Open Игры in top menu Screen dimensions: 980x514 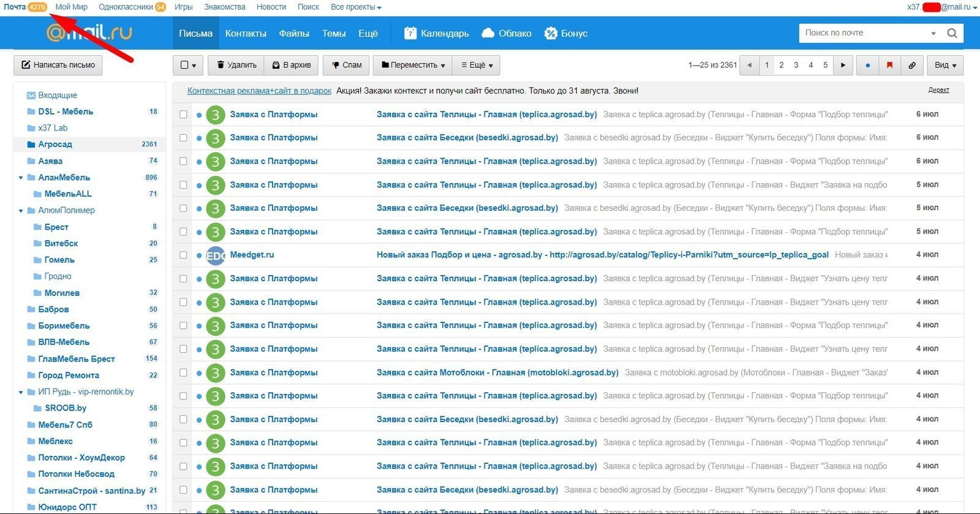pos(183,7)
